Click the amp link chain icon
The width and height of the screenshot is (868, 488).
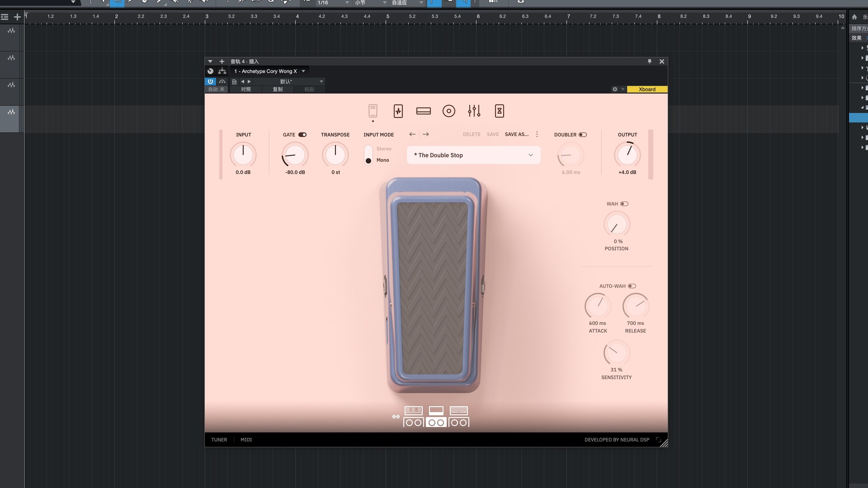pos(396,417)
